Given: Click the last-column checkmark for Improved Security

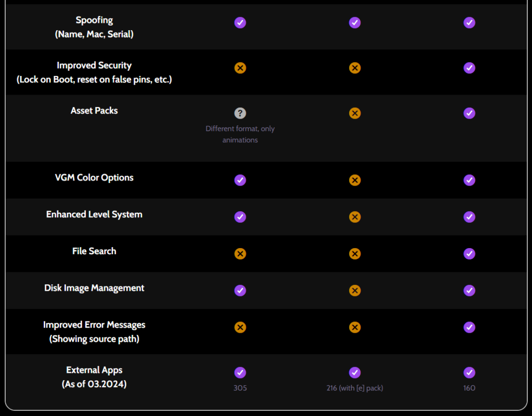Looking at the screenshot, I should click(469, 68).
